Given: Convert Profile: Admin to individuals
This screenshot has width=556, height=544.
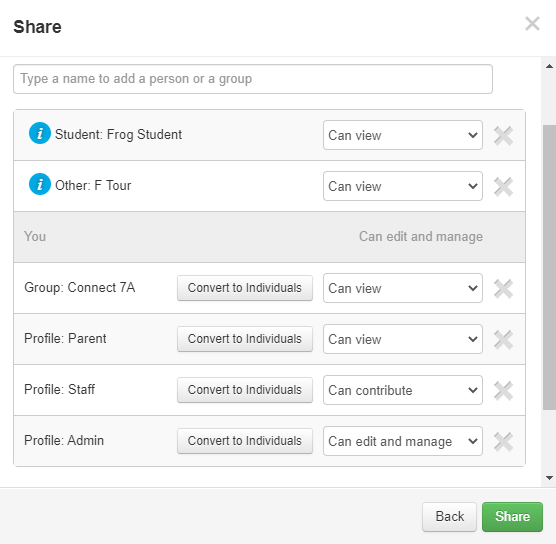Looking at the screenshot, I should [245, 441].
